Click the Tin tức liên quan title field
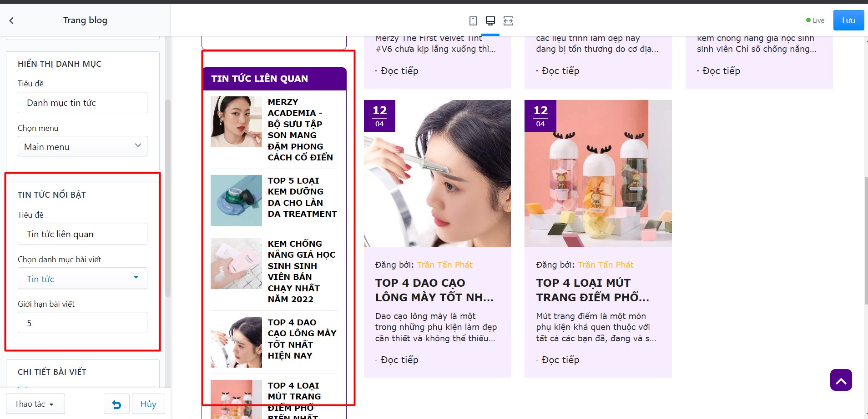The image size is (868, 419). 82,234
